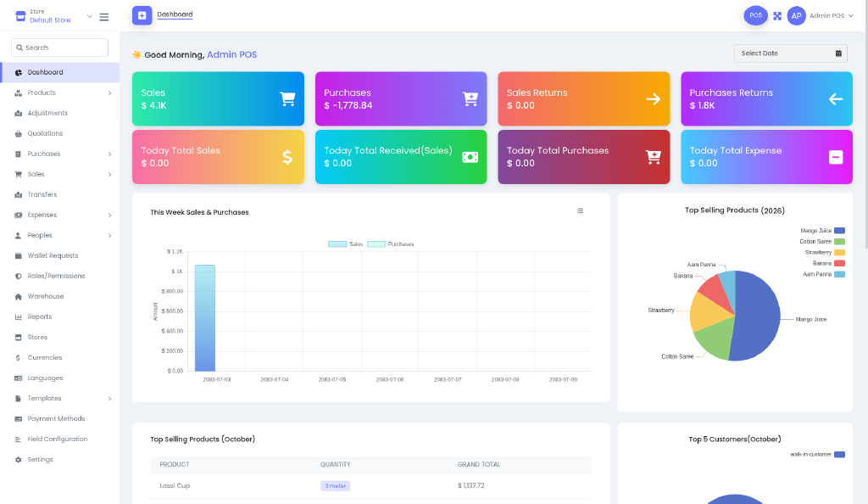Click the Cotton Saree green pie slice
This screenshot has height=504, width=868.
714,339
